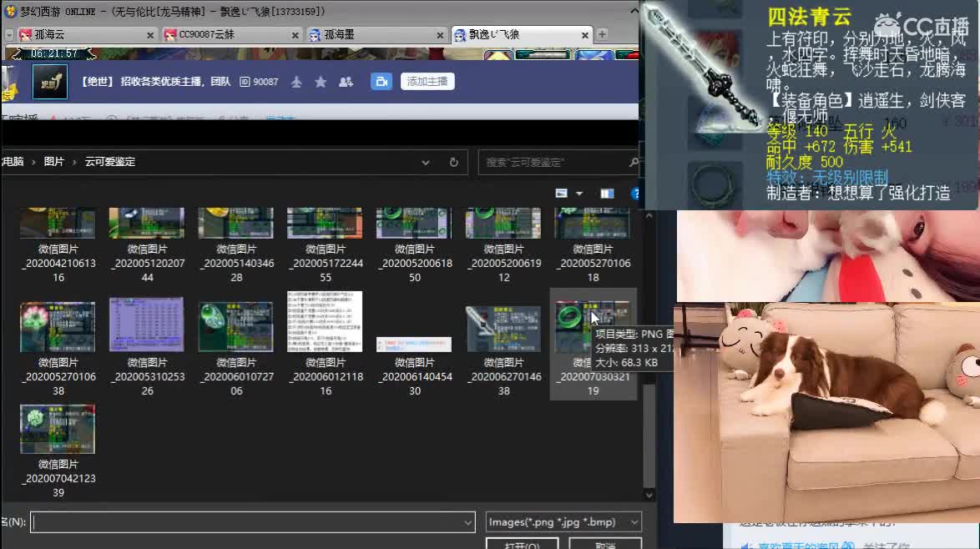Expand the file name history dropdown
This screenshot has height=549, width=980.
point(468,523)
